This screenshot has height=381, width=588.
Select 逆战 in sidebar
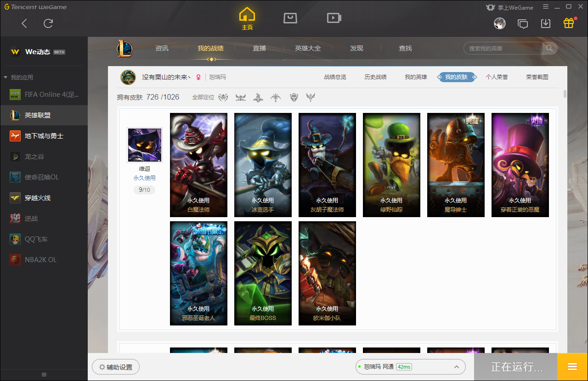point(44,219)
